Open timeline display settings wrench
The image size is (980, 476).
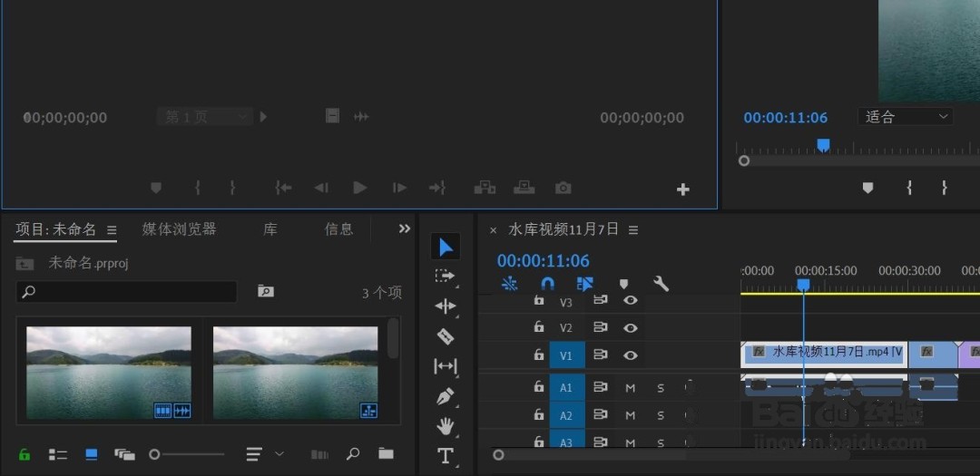tap(661, 284)
